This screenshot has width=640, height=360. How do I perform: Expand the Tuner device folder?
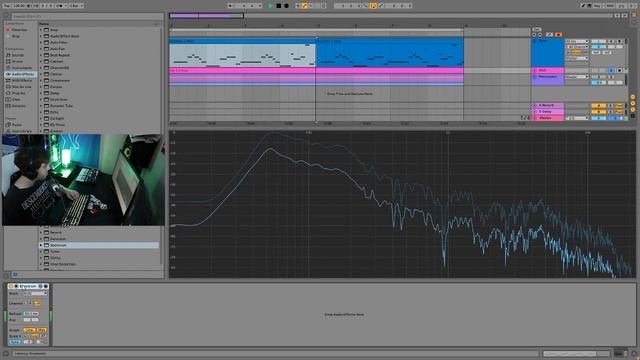click(41, 251)
